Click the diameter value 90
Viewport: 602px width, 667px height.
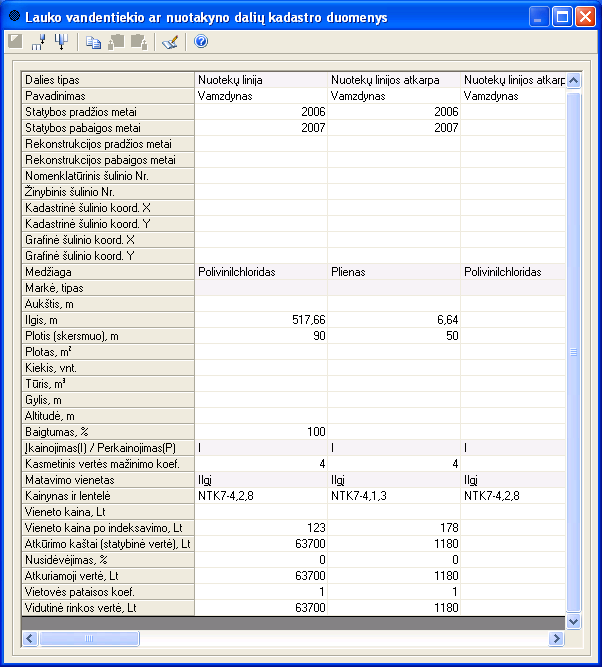tap(261, 336)
